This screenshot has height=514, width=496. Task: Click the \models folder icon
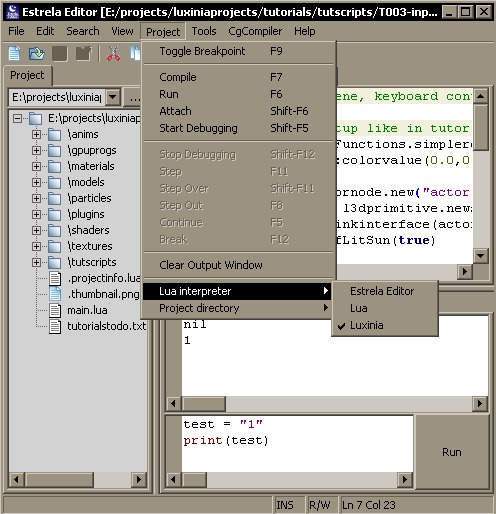coord(54,182)
